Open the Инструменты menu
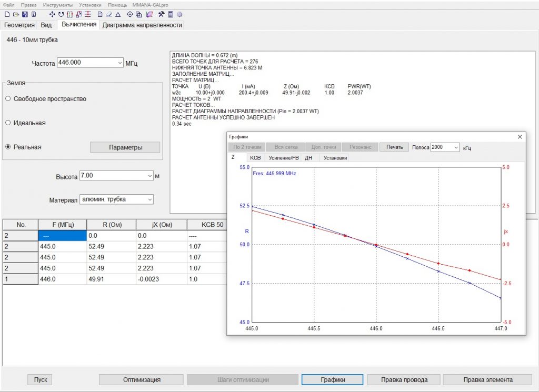 (x=58, y=4)
